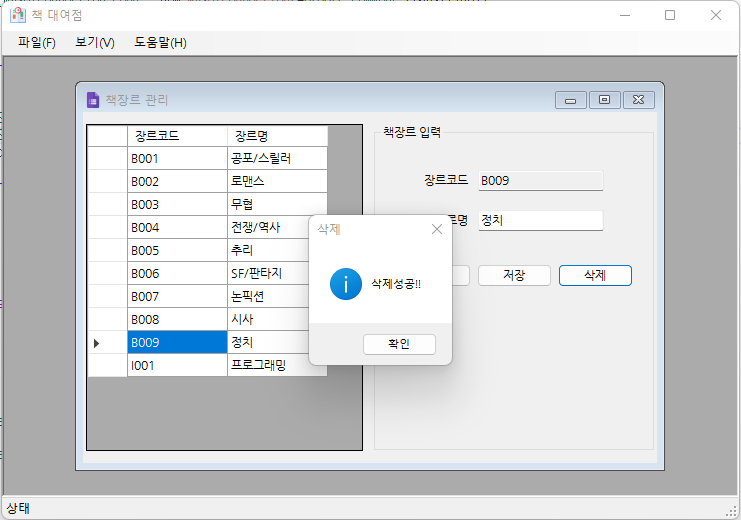Select cell B005 in the genre grid
This screenshot has height=520, width=741.
tap(177, 251)
